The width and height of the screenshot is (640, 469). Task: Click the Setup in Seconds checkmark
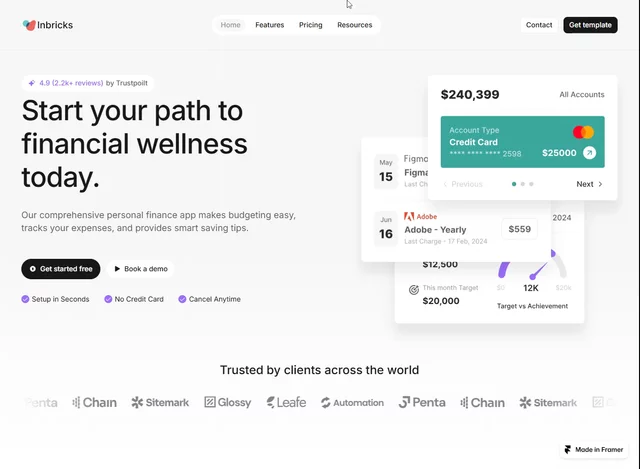coord(25,299)
